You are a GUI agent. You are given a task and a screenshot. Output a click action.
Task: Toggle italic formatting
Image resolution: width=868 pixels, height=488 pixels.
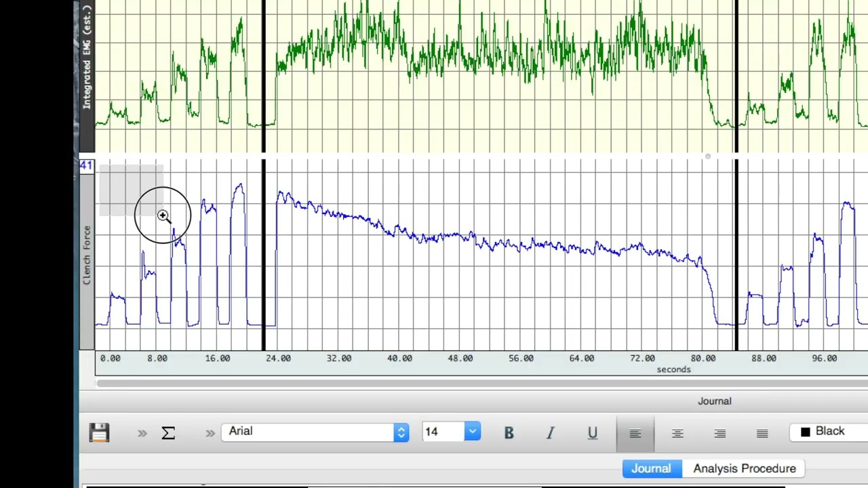pos(551,432)
